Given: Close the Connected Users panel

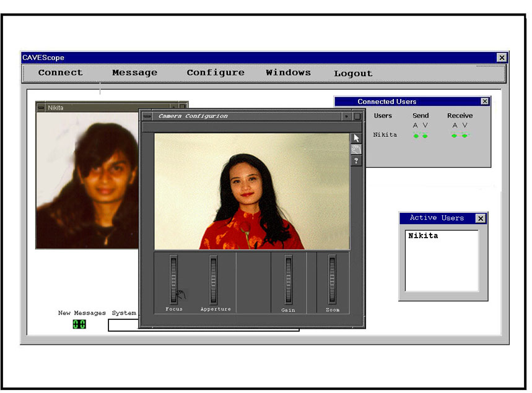Looking at the screenshot, I should click(x=485, y=101).
